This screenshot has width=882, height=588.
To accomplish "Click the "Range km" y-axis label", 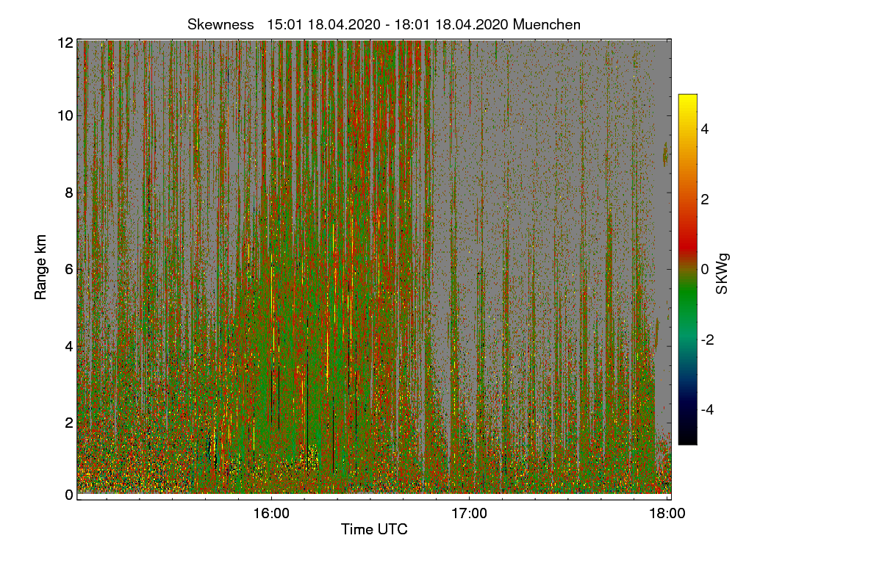I will [40, 268].
